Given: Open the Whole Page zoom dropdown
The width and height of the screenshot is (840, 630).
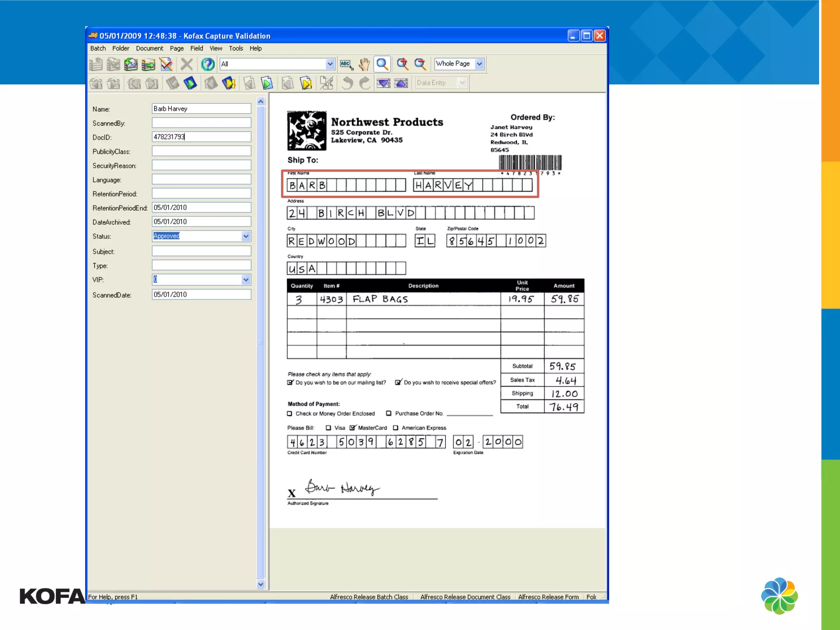Looking at the screenshot, I should click(479, 64).
